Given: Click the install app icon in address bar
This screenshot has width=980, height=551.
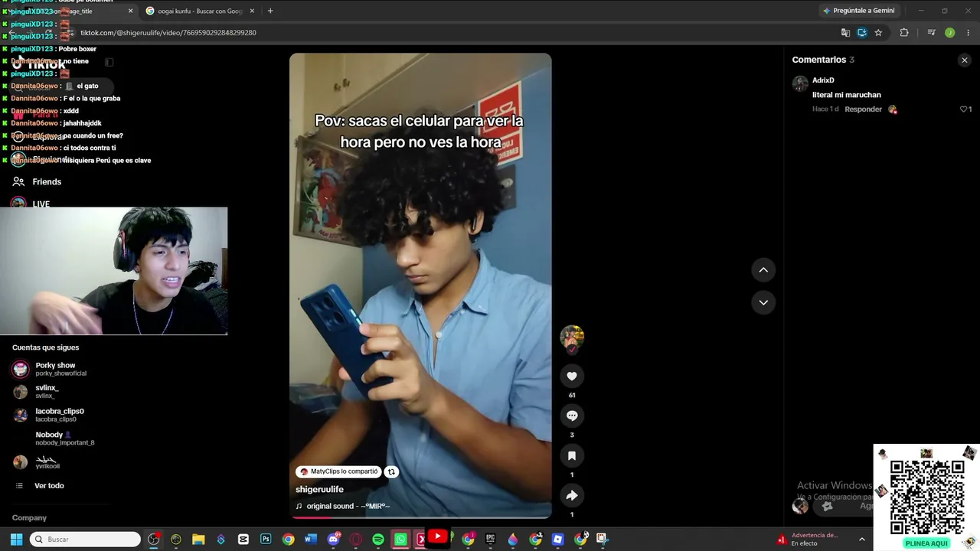Looking at the screenshot, I should (861, 33).
